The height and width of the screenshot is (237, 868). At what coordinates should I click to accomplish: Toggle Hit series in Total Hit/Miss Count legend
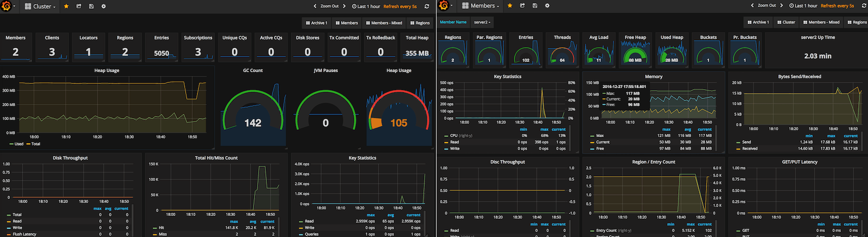click(161, 228)
